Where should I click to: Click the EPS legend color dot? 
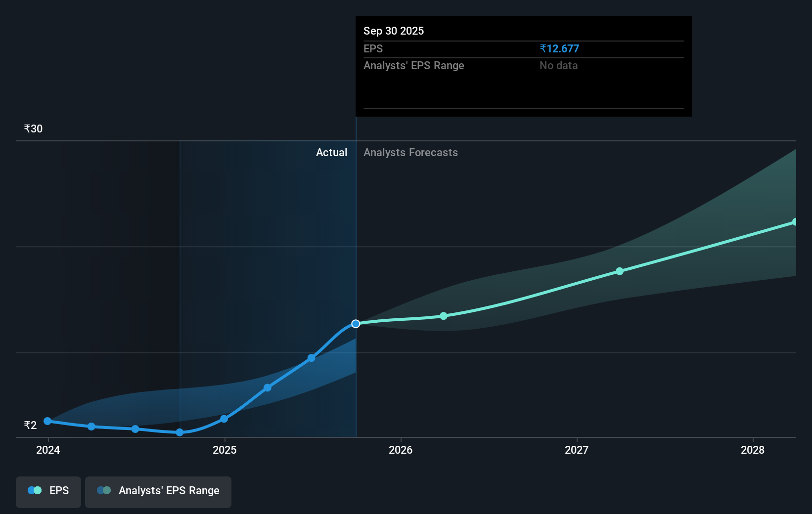[x=34, y=490]
